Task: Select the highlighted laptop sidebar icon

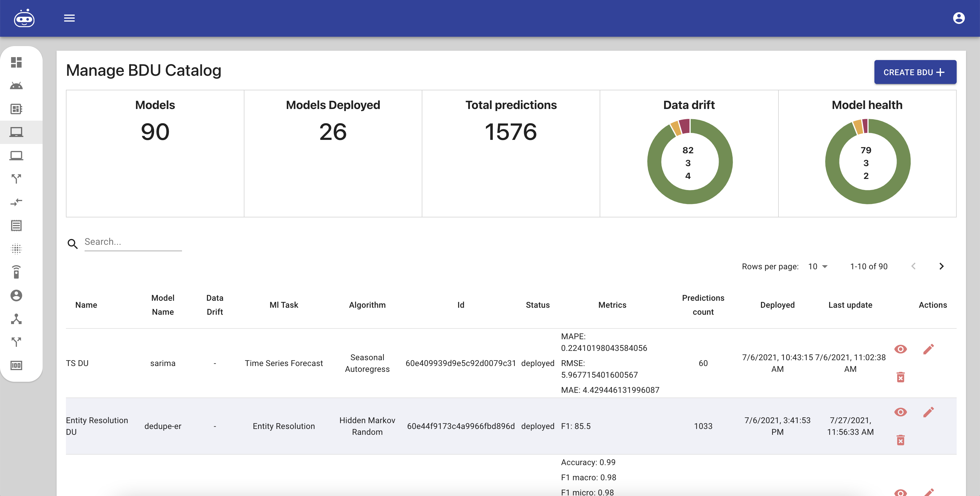Action: [16, 132]
